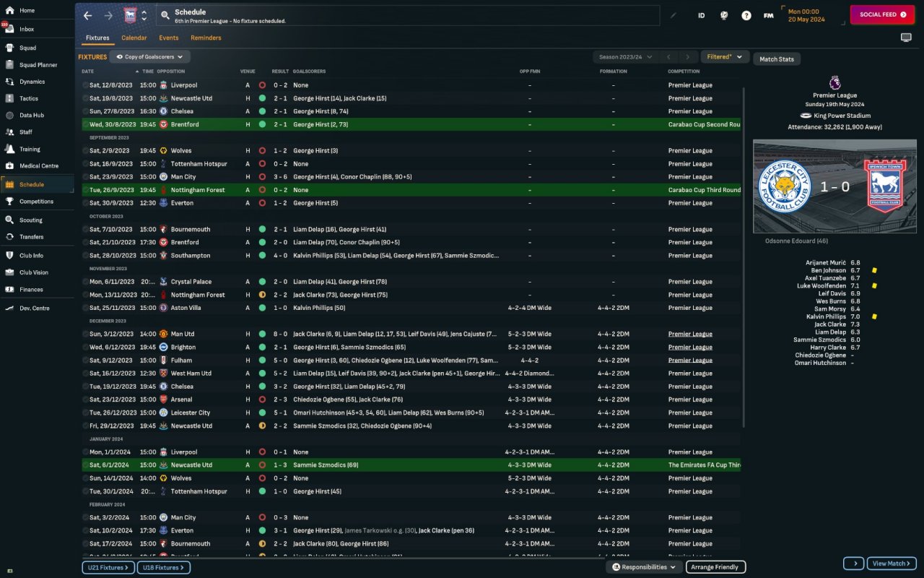
Task: Go to next season with right chevron
Action: (x=688, y=57)
